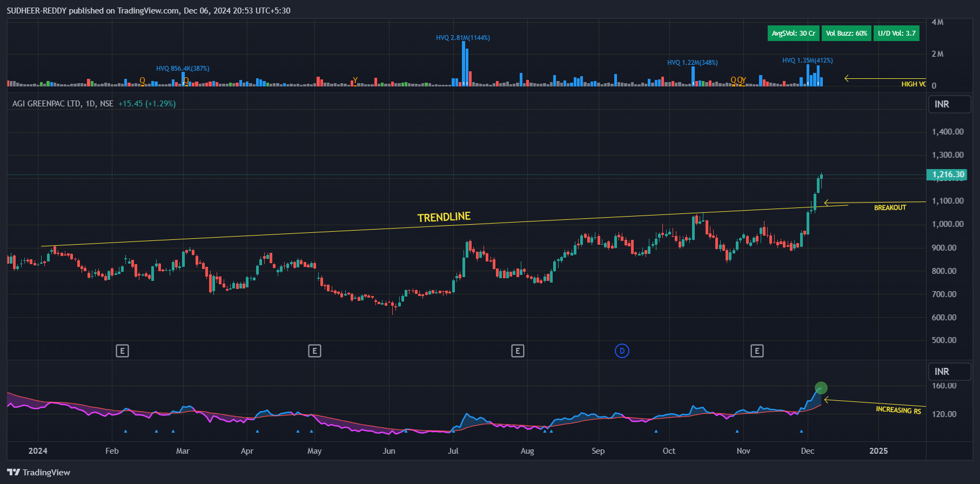Click the green circle on RS line

821,388
